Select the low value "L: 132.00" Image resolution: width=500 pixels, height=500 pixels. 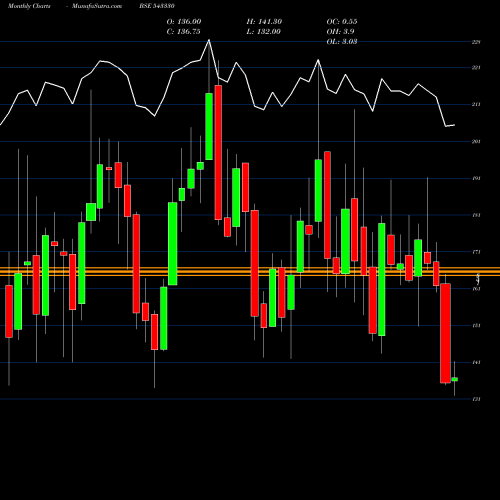263,32
